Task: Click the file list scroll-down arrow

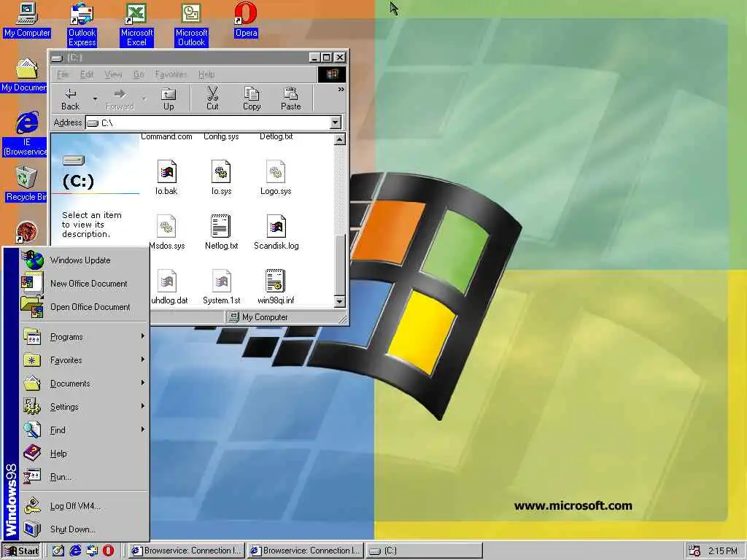Action: 340,301
